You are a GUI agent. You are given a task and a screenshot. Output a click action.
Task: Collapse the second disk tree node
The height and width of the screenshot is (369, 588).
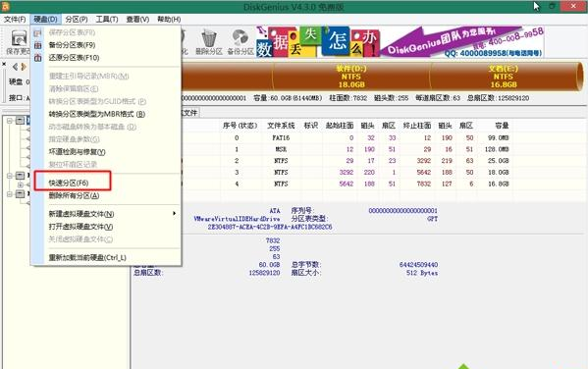(10, 175)
